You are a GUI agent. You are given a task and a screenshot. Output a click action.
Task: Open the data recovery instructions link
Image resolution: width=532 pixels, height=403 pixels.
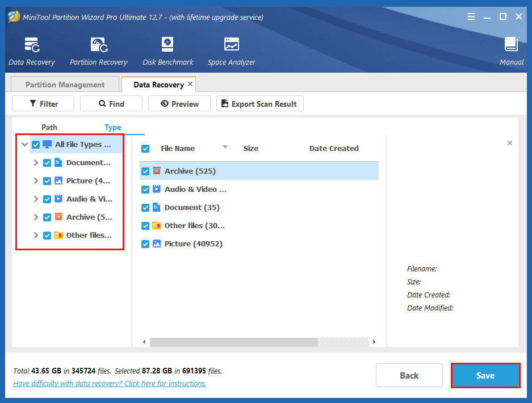[x=110, y=383]
